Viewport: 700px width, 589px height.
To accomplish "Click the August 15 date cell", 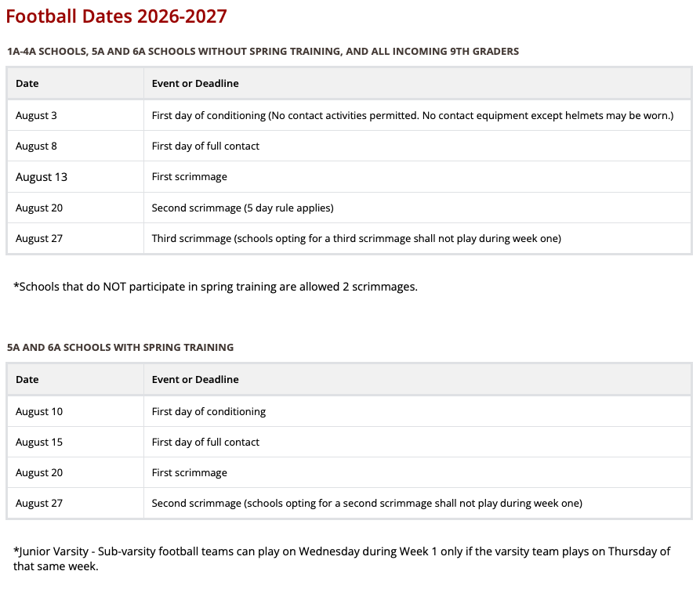I will click(75, 442).
